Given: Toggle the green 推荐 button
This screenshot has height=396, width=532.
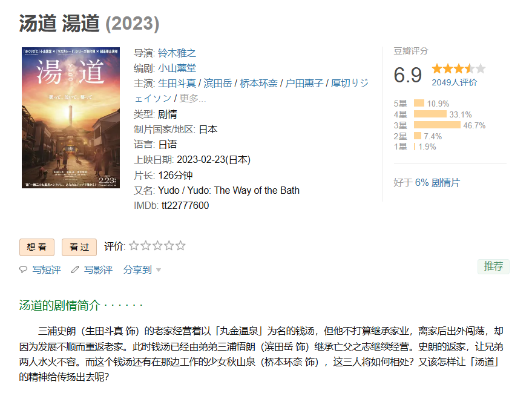Looking at the screenshot, I should tap(493, 266).
